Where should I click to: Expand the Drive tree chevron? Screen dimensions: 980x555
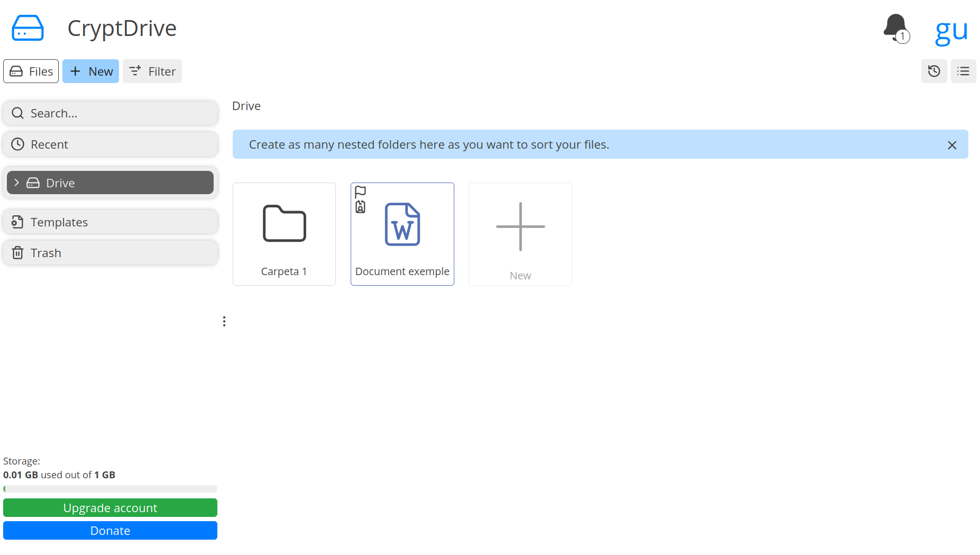point(17,183)
